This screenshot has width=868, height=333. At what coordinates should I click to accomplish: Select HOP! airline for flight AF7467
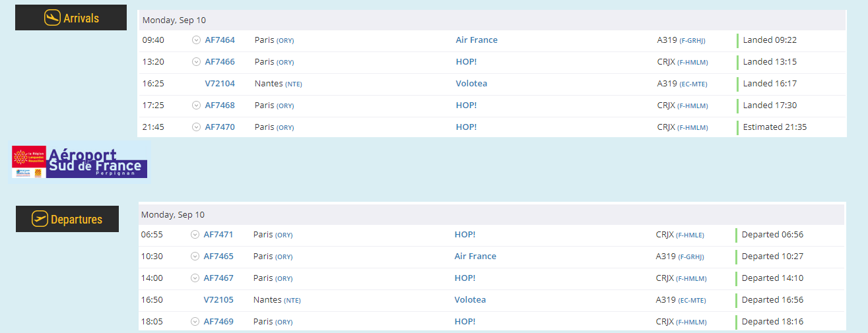[465, 278]
